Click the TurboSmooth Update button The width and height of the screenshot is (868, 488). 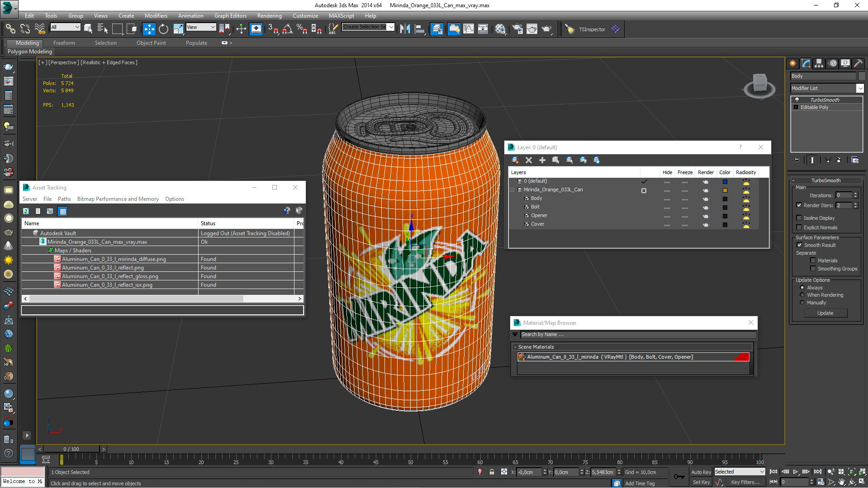825,313
